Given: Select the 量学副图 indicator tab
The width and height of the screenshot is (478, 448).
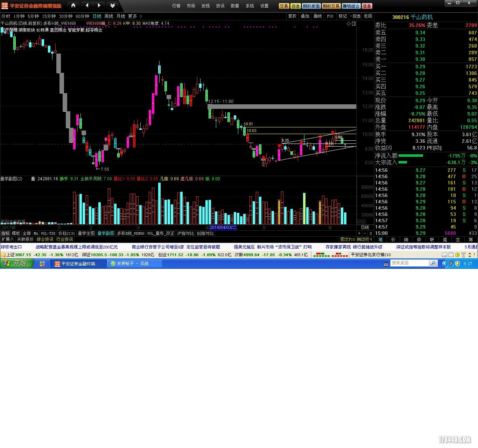Looking at the screenshot, I should tap(106, 233).
